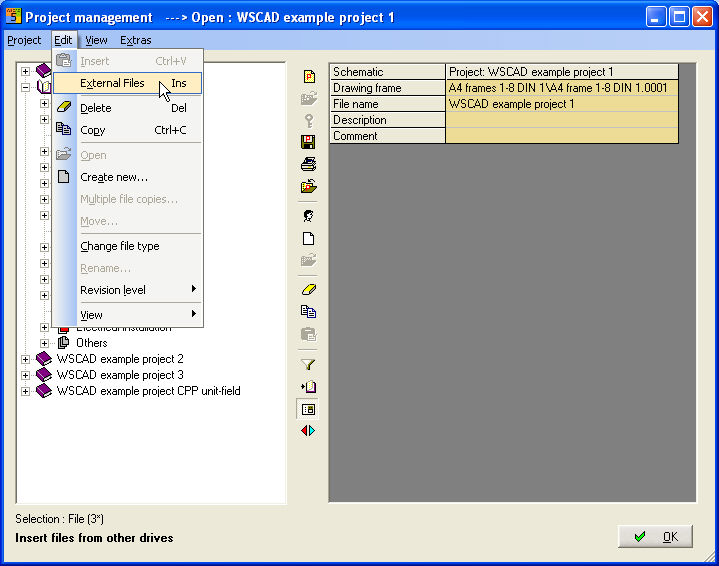Click the greyed-out Move... menu entry

click(x=127, y=221)
